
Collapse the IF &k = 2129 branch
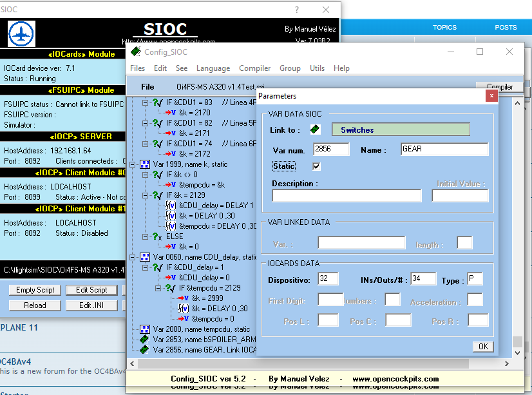146,195
